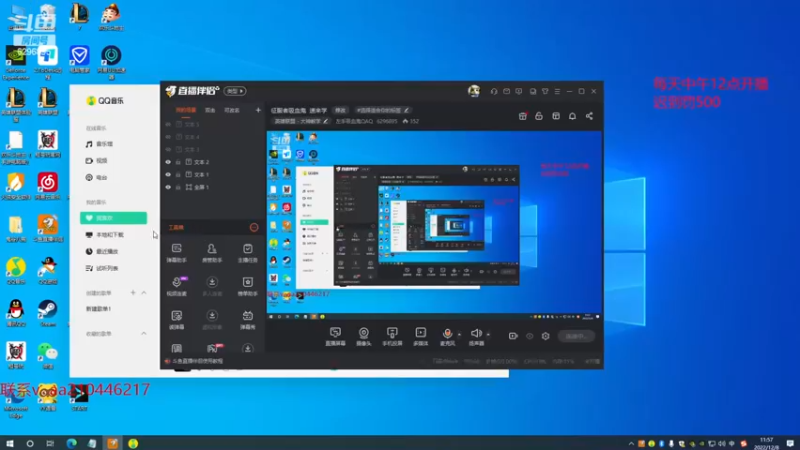Open stream settings gear icon

[545, 336]
